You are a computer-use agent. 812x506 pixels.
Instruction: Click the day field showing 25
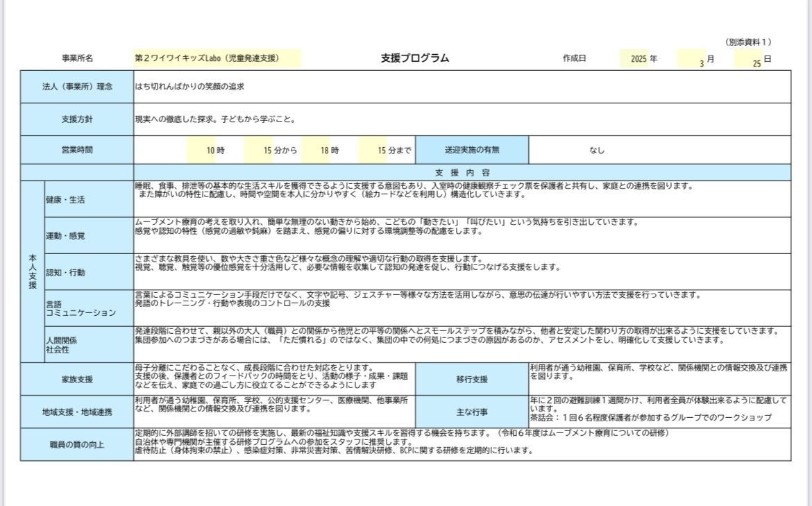748,59
